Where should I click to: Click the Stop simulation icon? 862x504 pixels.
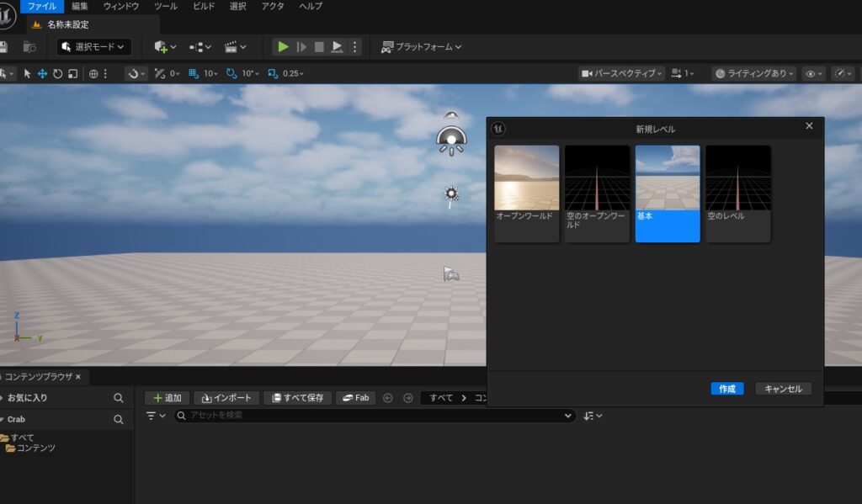coord(319,47)
